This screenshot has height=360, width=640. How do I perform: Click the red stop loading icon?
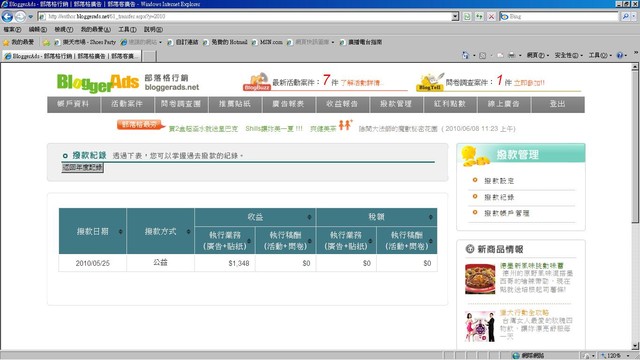coord(491,16)
